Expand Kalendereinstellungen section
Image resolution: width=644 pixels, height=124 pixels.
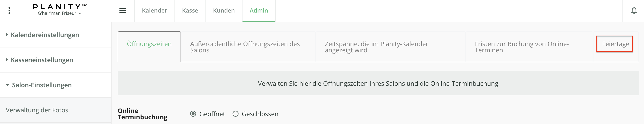[45, 35]
